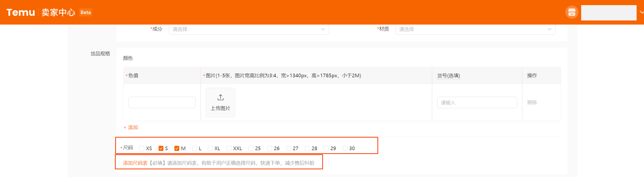The height and width of the screenshot is (177, 644).
Task: Click 删除 in the 操作 column
Action: (x=532, y=102)
